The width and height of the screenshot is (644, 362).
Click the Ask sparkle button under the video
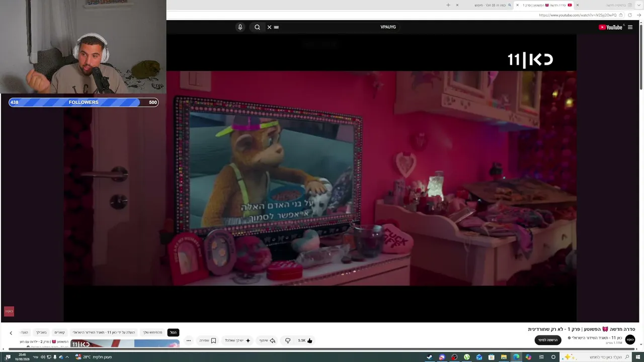point(237,340)
